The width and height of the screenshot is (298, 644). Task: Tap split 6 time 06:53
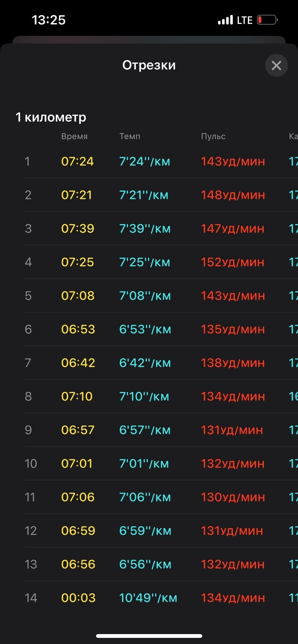click(78, 329)
